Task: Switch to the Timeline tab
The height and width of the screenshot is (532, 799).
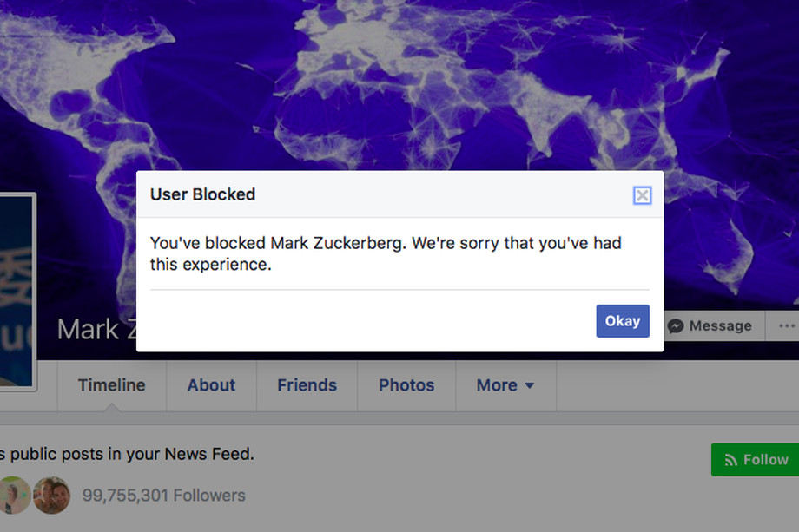Action: tap(111, 385)
